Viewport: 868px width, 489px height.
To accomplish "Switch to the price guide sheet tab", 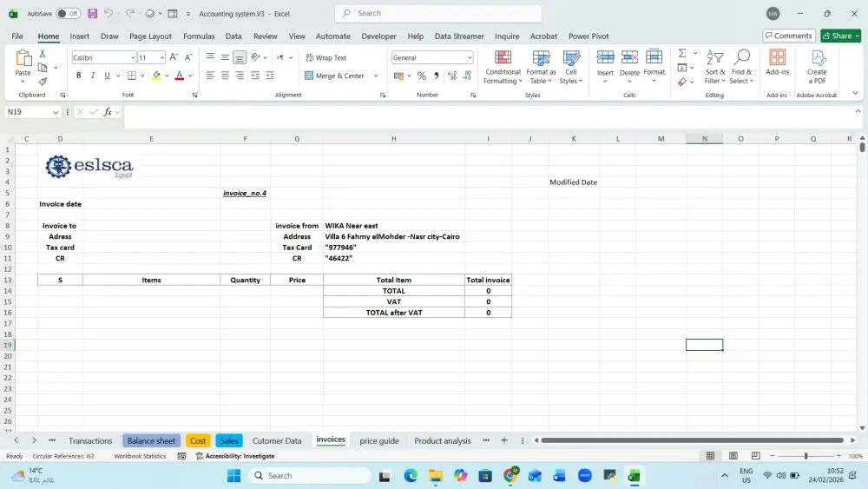I will 379,441.
